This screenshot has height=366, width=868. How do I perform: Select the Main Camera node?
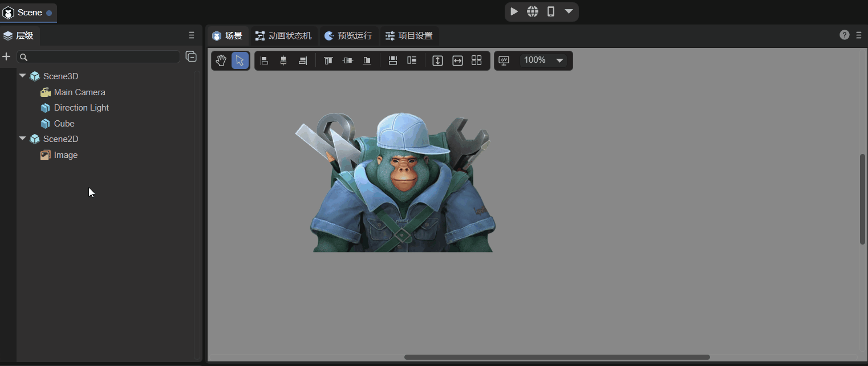coord(79,92)
